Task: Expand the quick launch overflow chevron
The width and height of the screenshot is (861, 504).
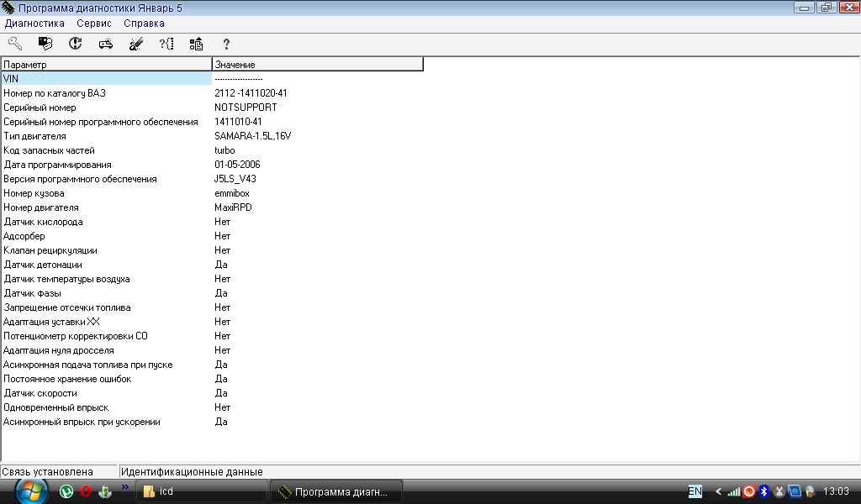Action: (x=125, y=486)
